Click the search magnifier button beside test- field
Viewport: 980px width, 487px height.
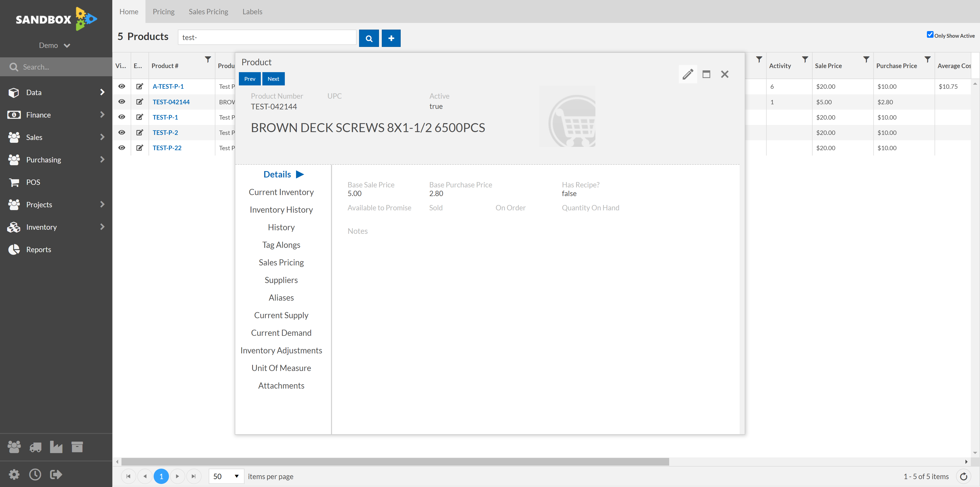pyautogui.click(x=369, y=38)
